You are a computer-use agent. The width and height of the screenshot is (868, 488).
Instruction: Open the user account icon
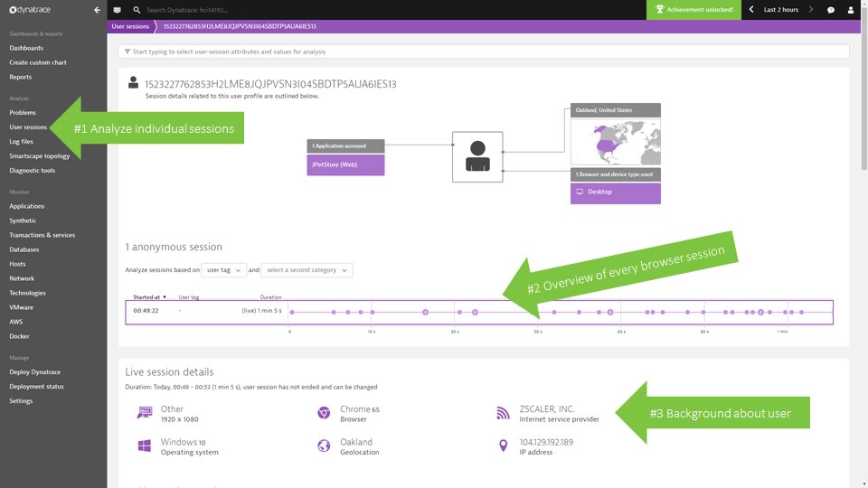pos(851,10)
